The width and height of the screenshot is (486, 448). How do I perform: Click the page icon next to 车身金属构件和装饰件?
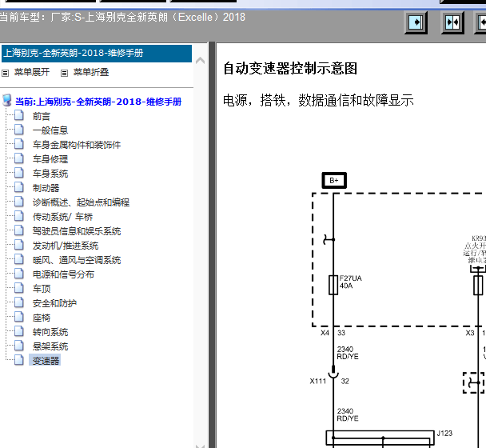click(x=19, y=144)
